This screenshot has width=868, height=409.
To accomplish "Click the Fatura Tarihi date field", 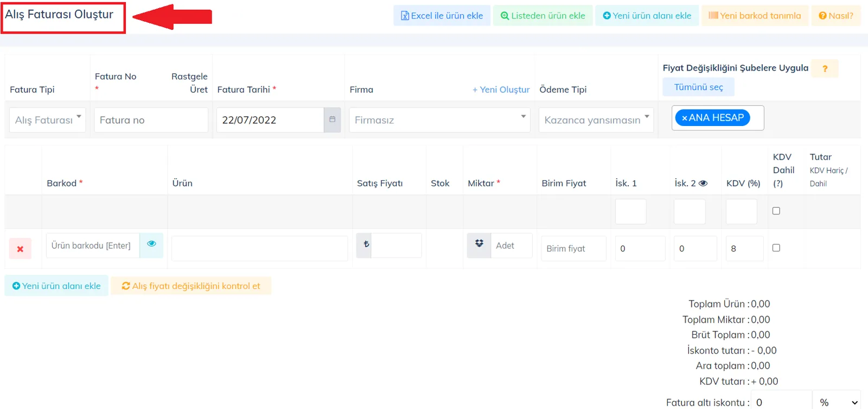I will [x=270, y=120].
